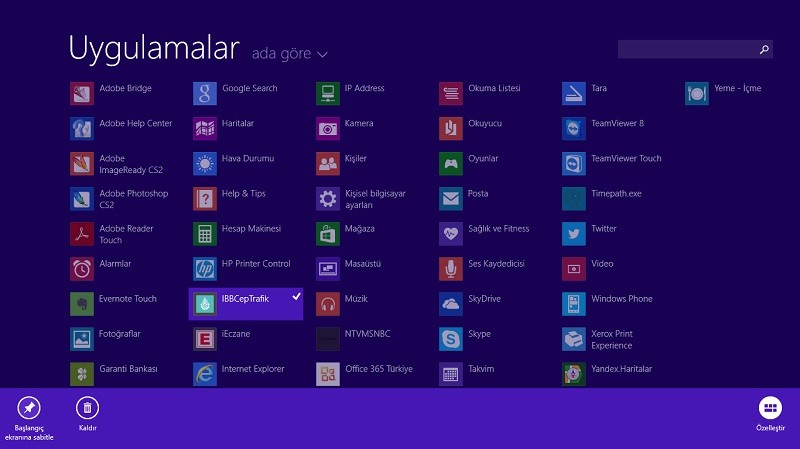Viewport: 800px width, 449px height.
Task: Launch Google Search icon
Action: point(205,93)
